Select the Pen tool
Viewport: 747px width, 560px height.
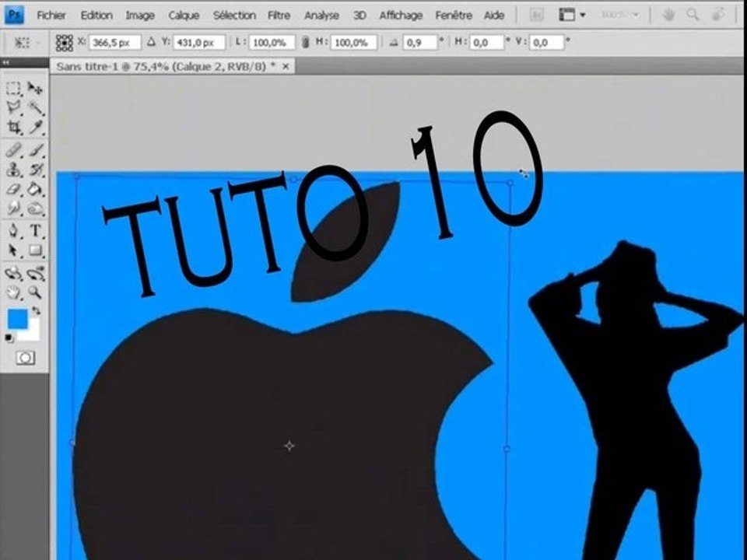click(13, 231)
